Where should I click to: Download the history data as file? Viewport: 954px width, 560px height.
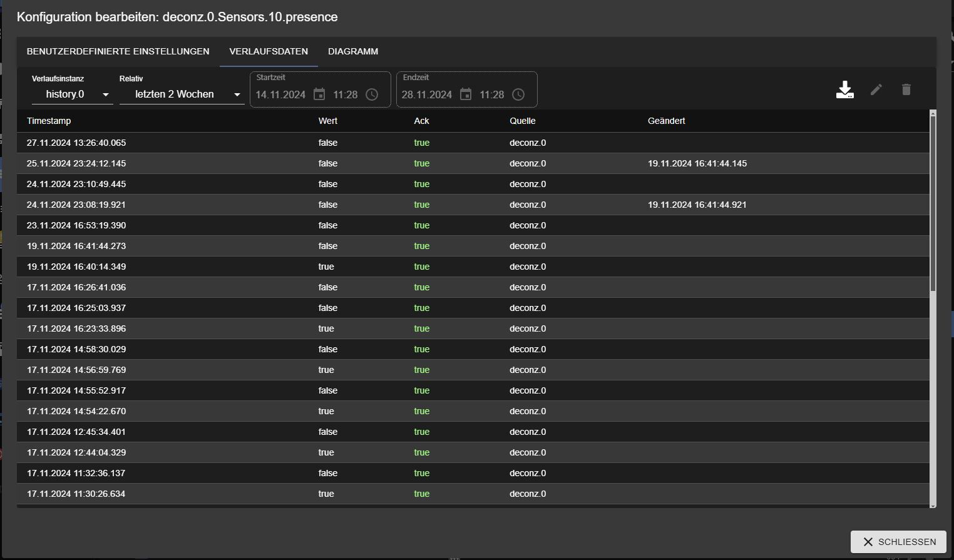coord(844,90)
